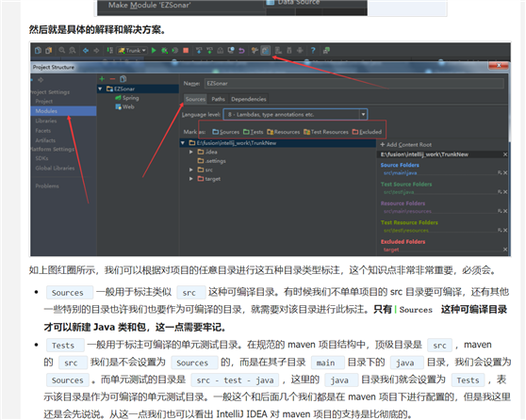Edit properties of src\test\java folder
The height and width of the screenshot is (420, 526).
tap(500, 192)
